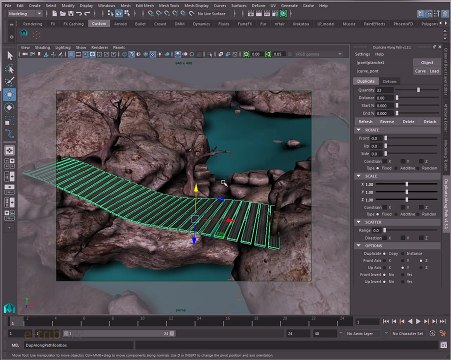Click the red dashed circle shelf icon
Image resolution: width=451 pixels, height=360 pixels.
[x=36, y=34]
